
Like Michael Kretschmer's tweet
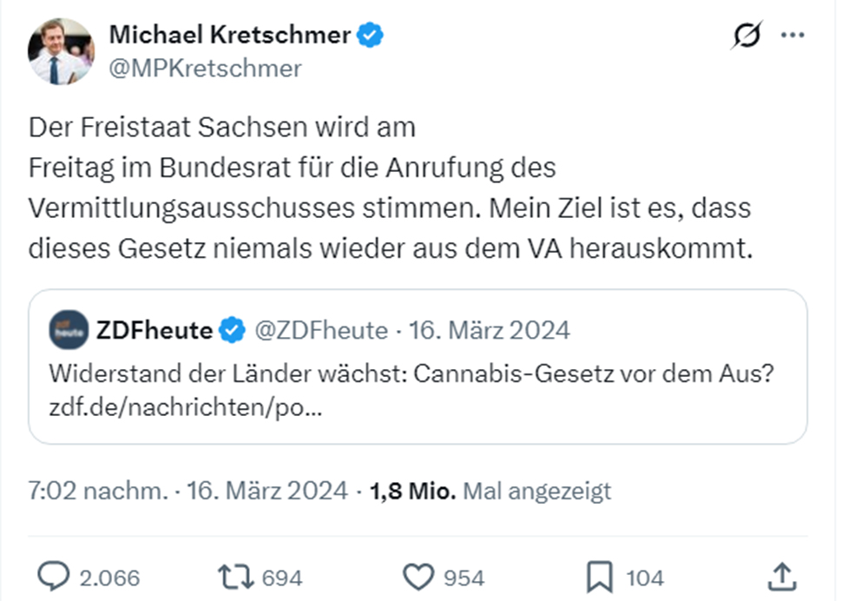tap(421, 575)
